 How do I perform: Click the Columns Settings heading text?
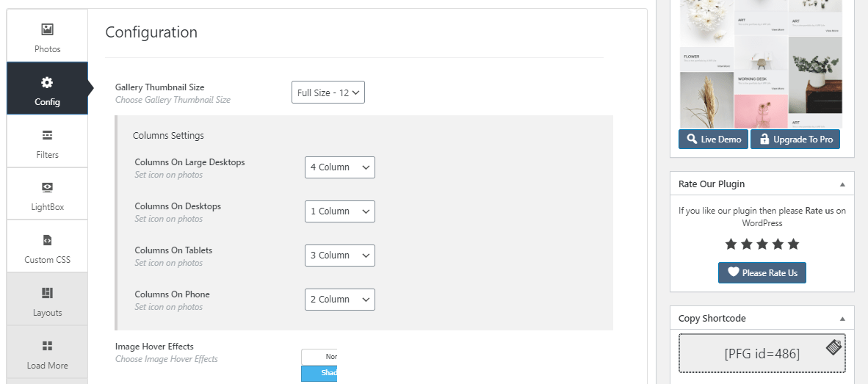(x=168, y=136)
